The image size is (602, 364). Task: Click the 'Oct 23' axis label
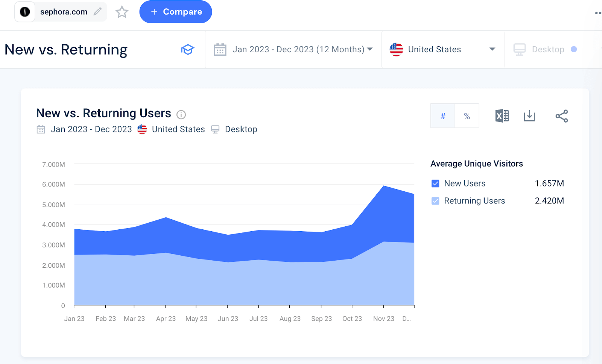(352, 318)
